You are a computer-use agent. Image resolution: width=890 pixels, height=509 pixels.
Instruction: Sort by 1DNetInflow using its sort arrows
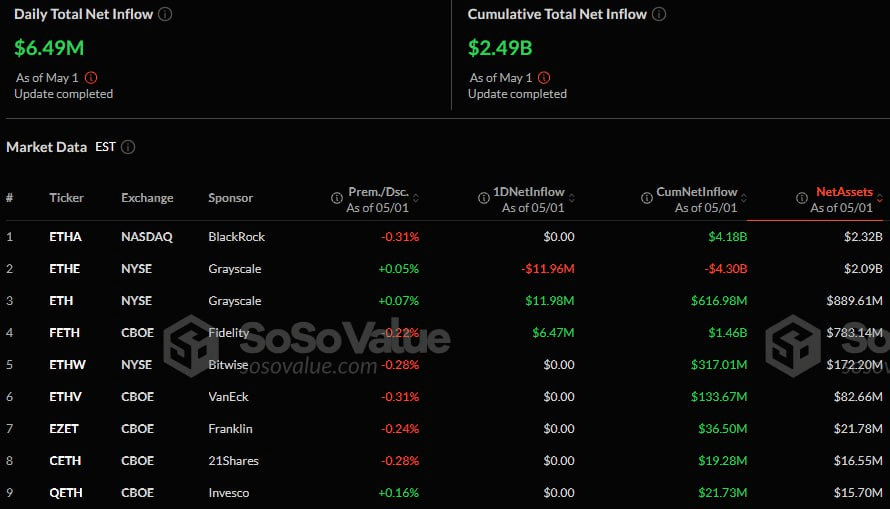(x=572, y=198)
